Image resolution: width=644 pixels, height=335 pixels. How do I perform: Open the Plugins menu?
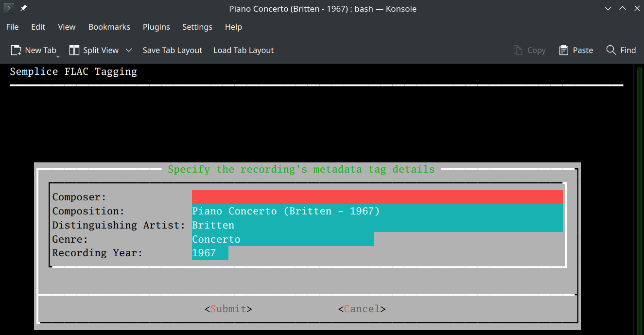point(156,27)
